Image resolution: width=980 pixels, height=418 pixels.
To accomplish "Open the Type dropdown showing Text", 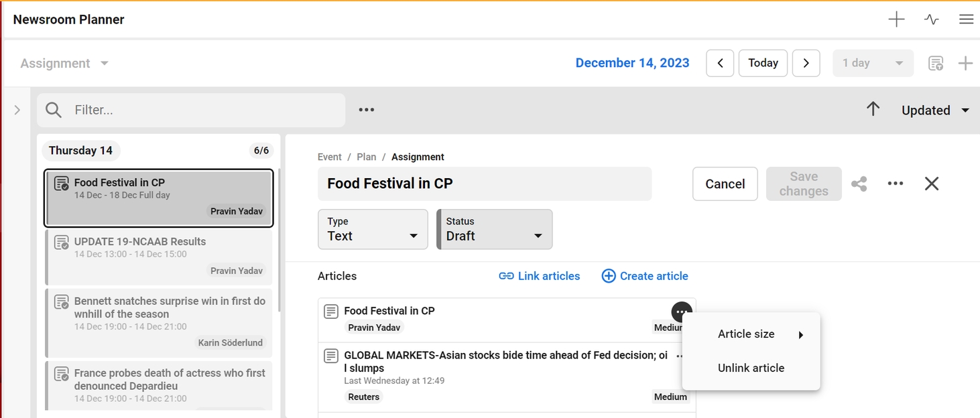I will pyautogui.click(x=373, y=229).
